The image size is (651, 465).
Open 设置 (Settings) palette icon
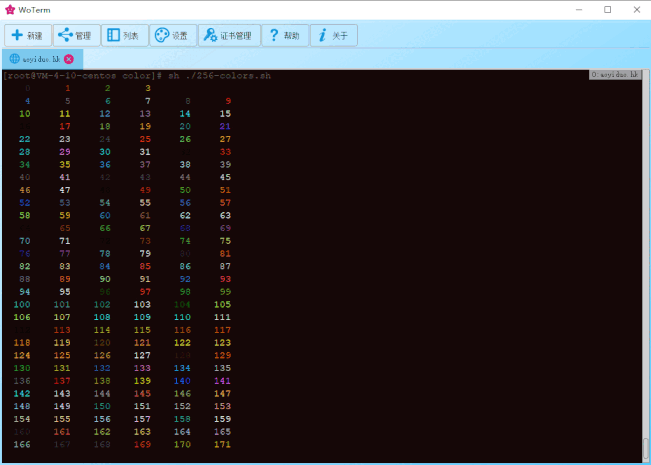pos(160,35)
